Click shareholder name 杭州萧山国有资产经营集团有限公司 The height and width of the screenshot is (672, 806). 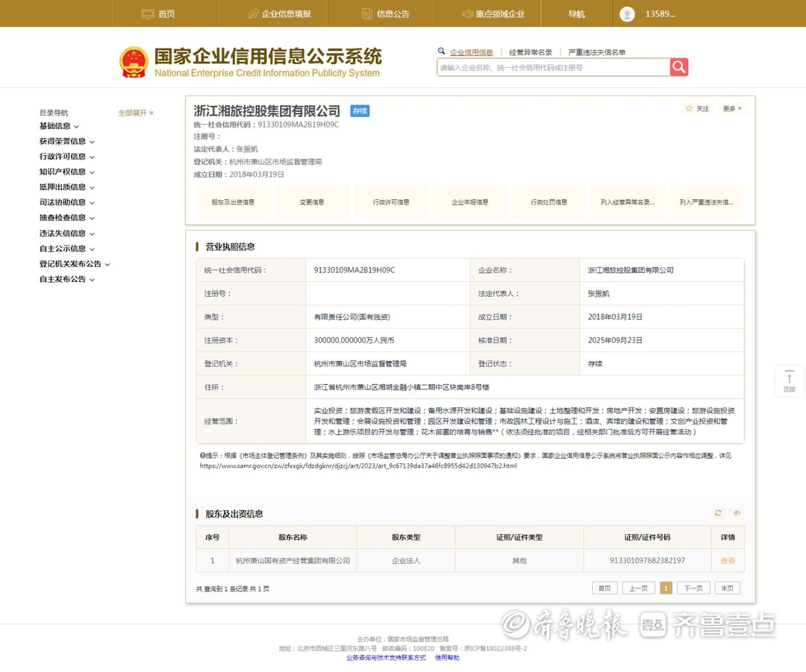293,561
